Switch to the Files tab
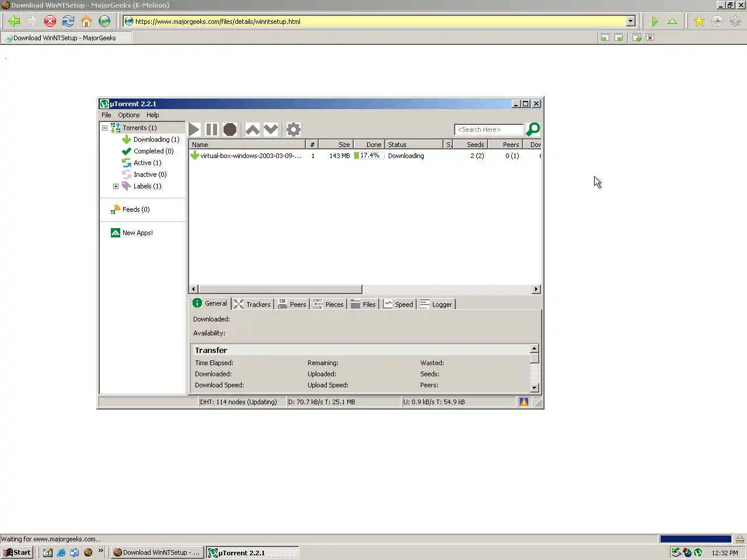This screenshot has width=747, height=560. click(x=363, y=304)
